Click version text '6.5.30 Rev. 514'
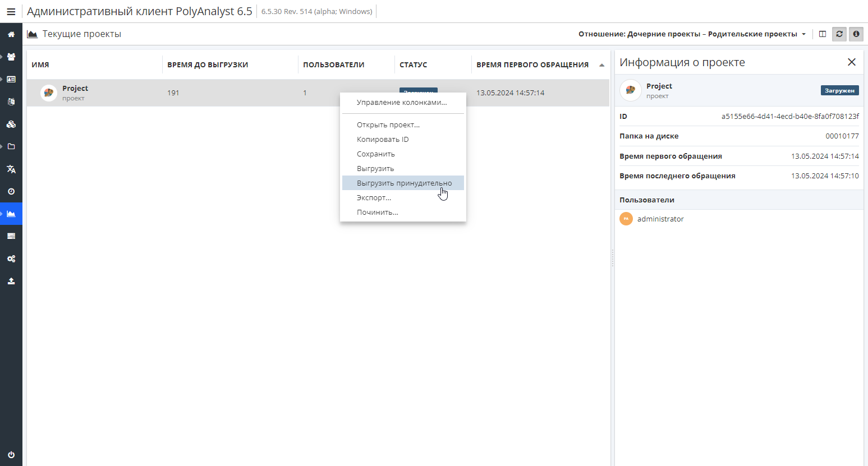This screenshot has width=868, height=466. coord(317,11)
